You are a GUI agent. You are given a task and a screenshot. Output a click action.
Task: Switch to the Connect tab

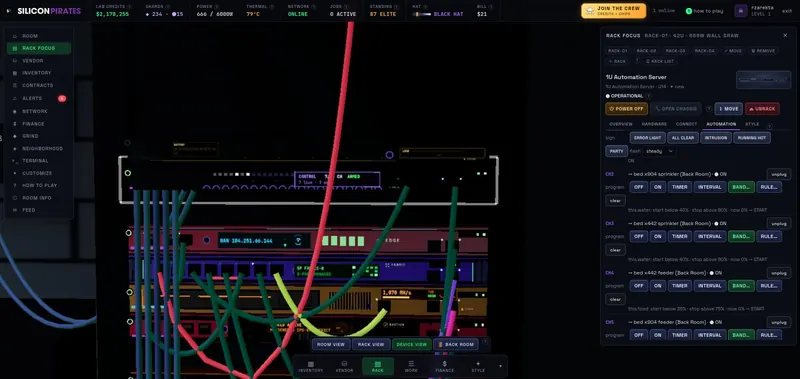tap(686, 124)
